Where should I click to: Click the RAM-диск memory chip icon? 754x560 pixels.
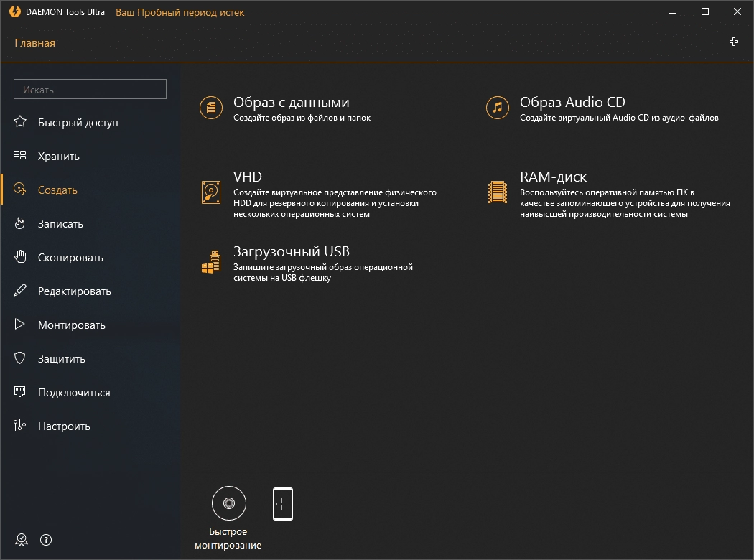pos(497,192)
